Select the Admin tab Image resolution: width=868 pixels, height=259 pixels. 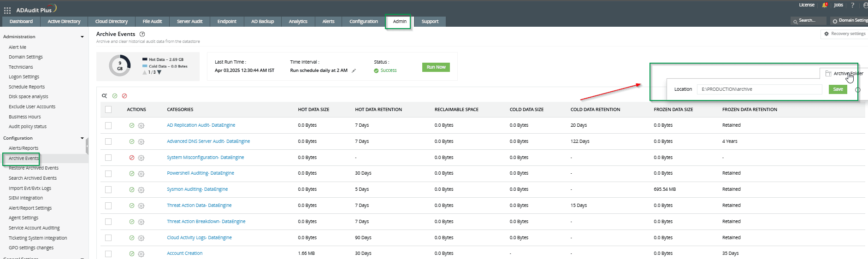[400, 22]
